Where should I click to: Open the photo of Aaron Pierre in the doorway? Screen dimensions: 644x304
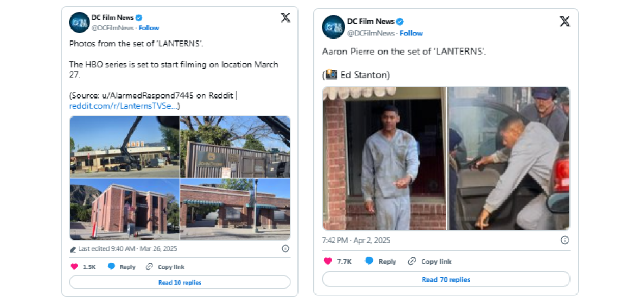pyautogui.click(x=384, y=159)
